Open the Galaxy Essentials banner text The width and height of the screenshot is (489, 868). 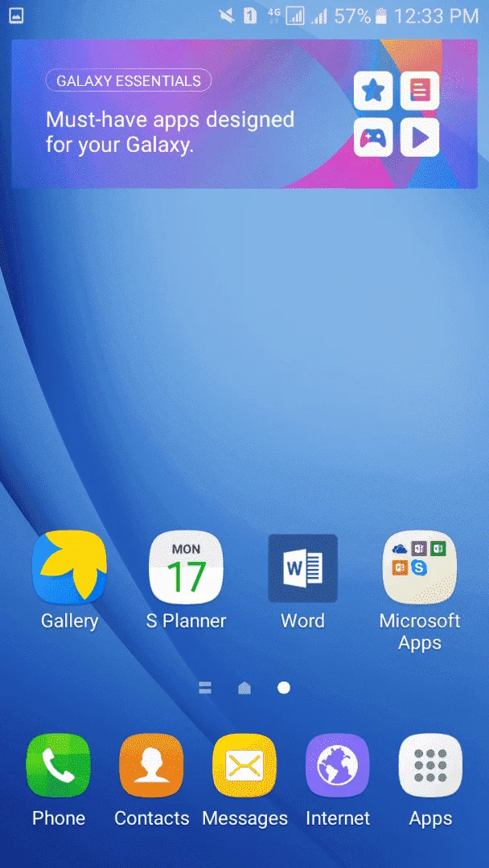(170, 133)
